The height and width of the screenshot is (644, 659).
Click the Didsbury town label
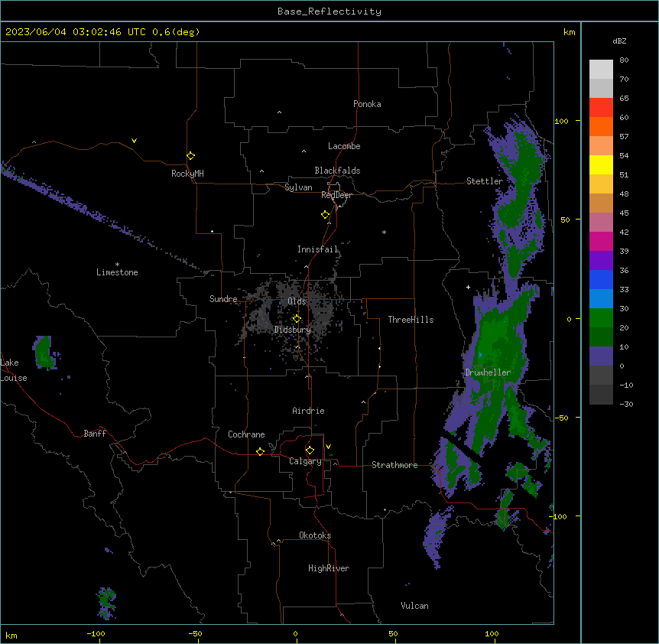pyautogui.click(x=293, y=330)
